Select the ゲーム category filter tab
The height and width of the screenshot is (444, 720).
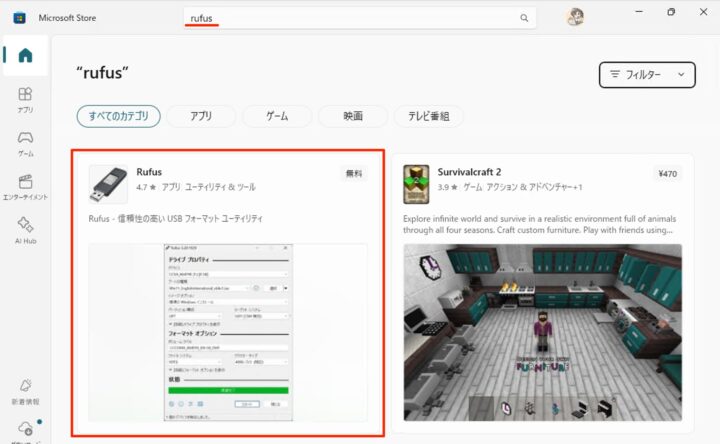tap(277, 116)
